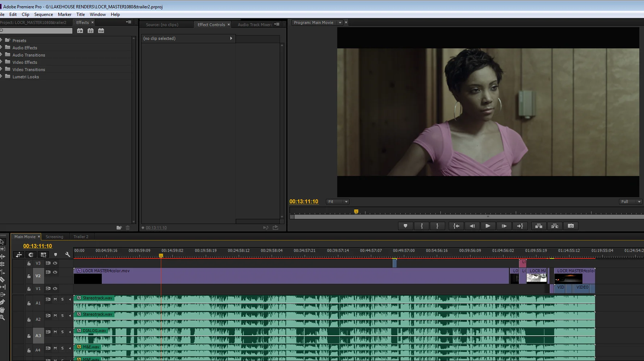Expand the Video Transitions folder
Screen dimensions: 644x361
point(1,69)
